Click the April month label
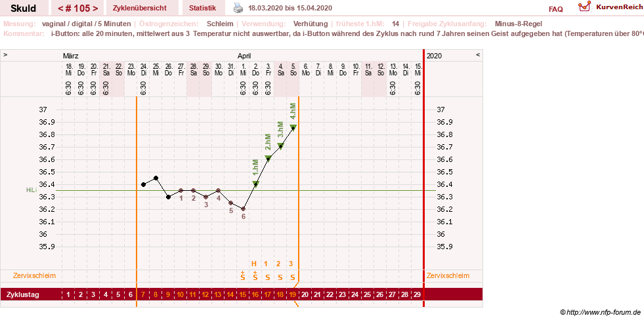The width and height of the screenshot is (644, 320). tap(244, 56)
